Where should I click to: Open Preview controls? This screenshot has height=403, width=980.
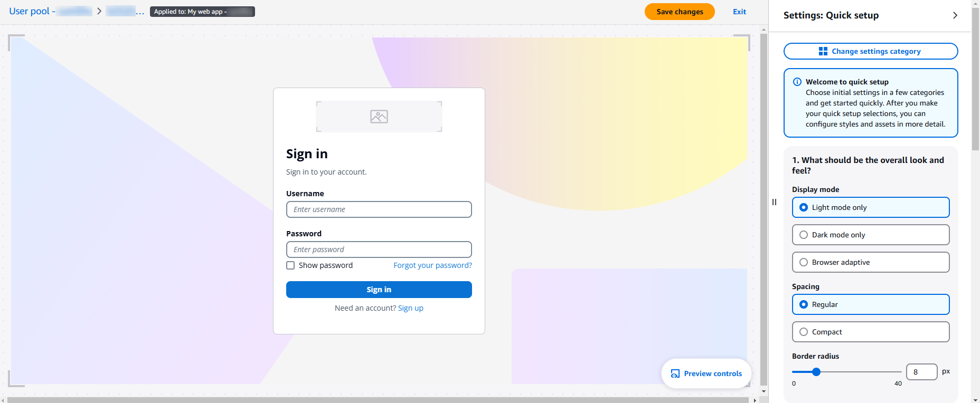pos(706,373)
